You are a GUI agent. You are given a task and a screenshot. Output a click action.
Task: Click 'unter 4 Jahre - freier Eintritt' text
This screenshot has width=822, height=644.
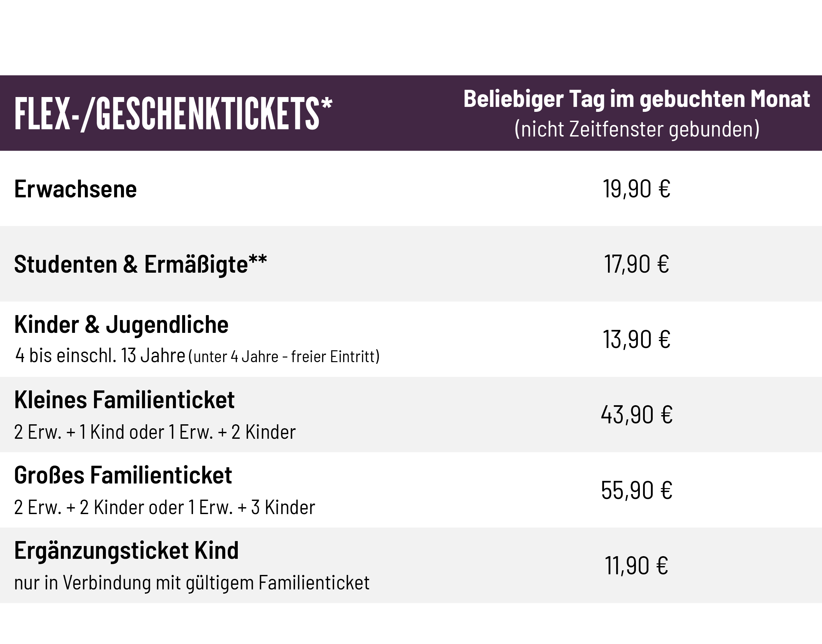[x=284, y=357]
